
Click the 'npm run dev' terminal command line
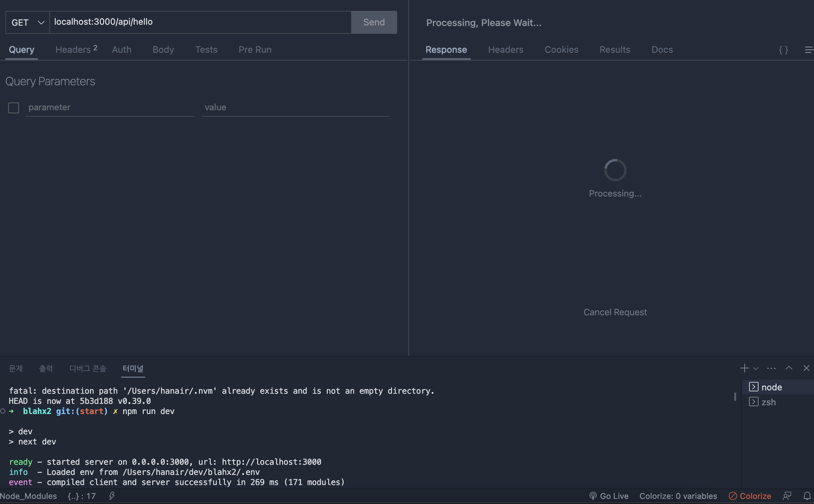pos(149,411)
